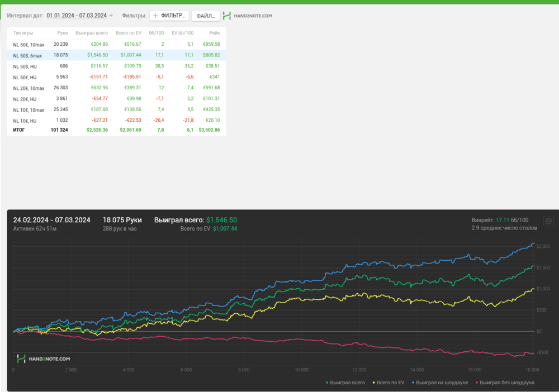Sort by the Тип игры column header
The image size is (559, 392).
point(23,33)
